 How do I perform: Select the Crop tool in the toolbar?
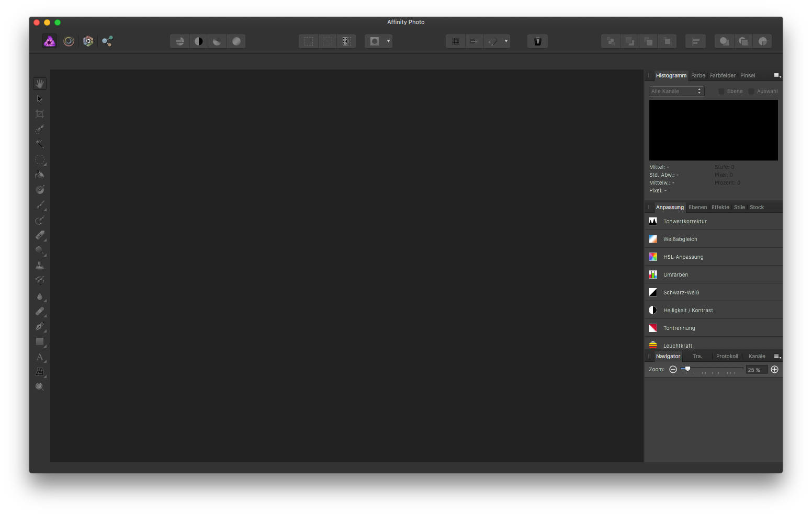coord(40,114)
